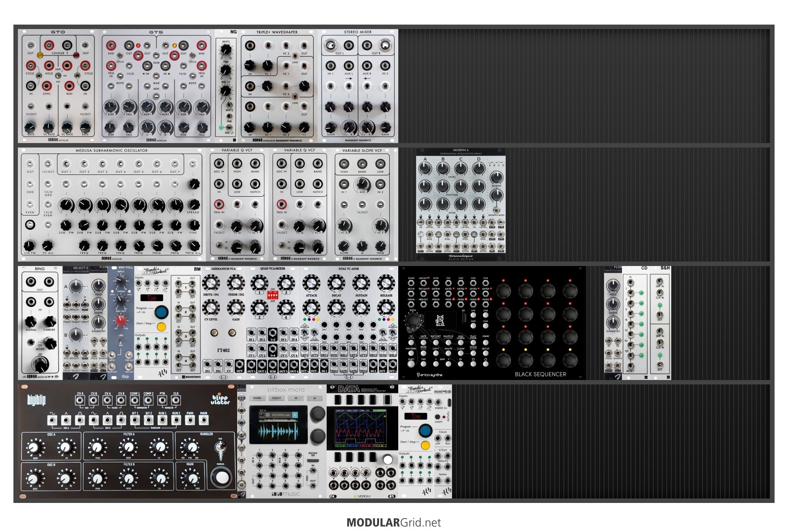Click the left arrow button on bitbox micro
The image size is (788, 532).
click(x=295, y=398)
